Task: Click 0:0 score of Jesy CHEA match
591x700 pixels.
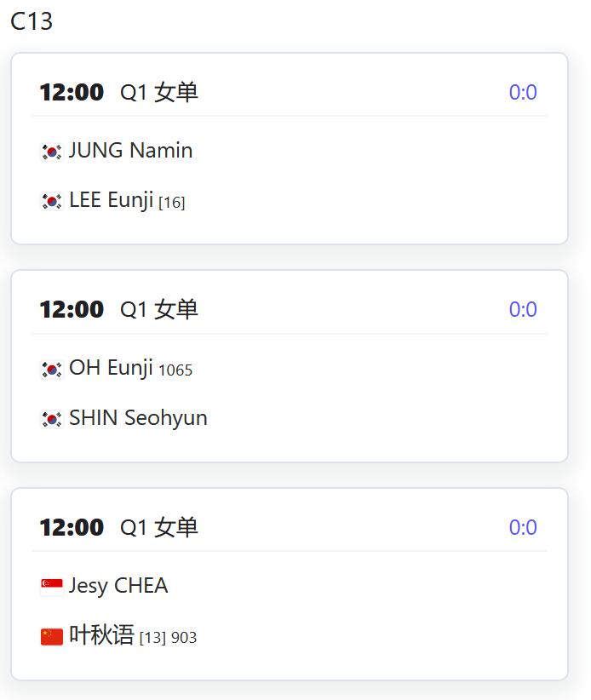Action: pyautogui.click(x=523, y=527)
